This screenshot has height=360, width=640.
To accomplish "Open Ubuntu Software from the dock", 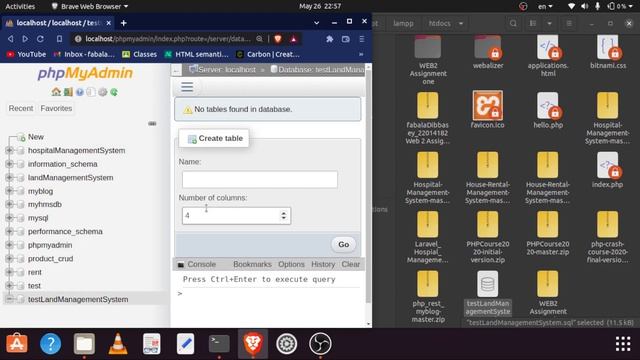I will click(17, 344).
